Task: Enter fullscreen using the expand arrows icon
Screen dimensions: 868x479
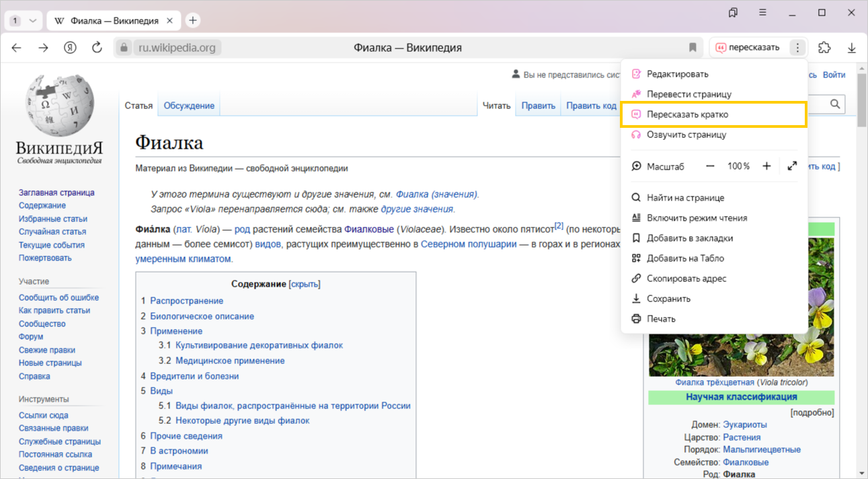Action: [x=792, y=166]
